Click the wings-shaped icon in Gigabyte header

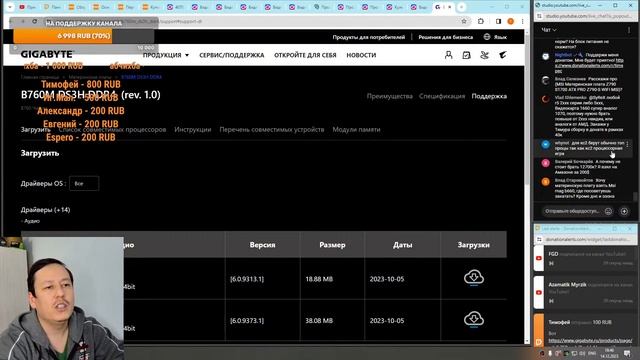(484, 55)
